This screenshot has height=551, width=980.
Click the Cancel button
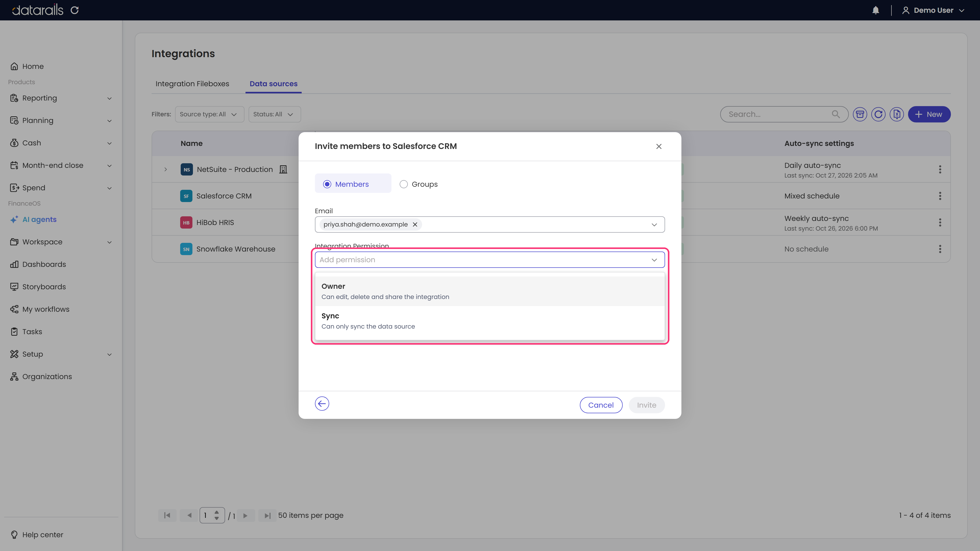click(601, 405)
